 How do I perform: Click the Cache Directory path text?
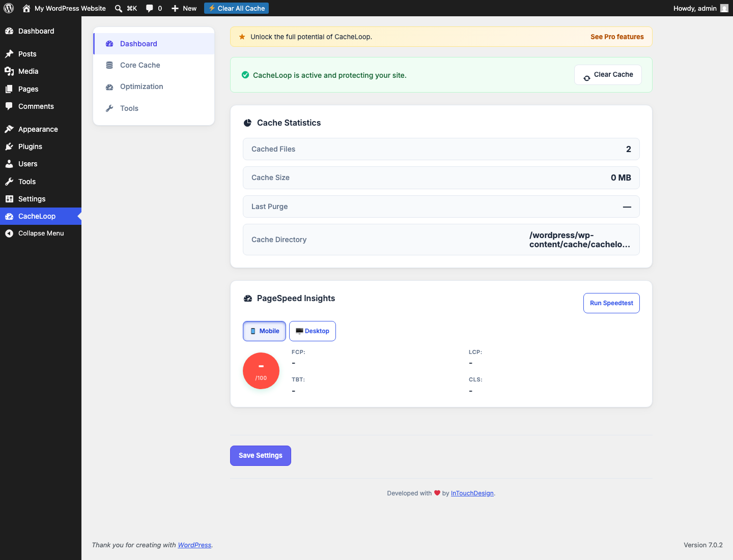tap(580, 240)
